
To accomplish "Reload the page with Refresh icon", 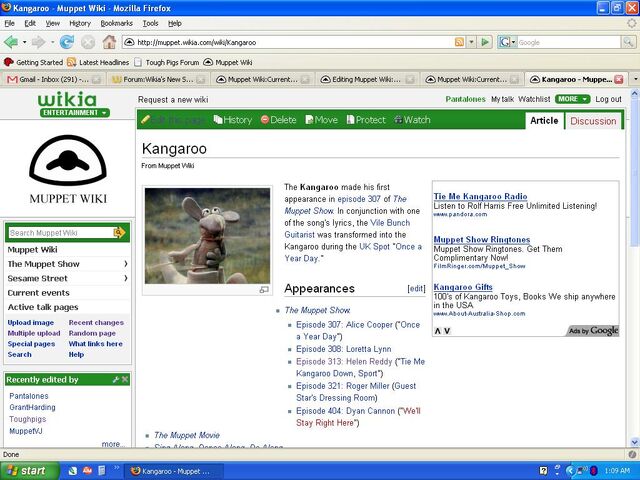I will tap(67, 42).
